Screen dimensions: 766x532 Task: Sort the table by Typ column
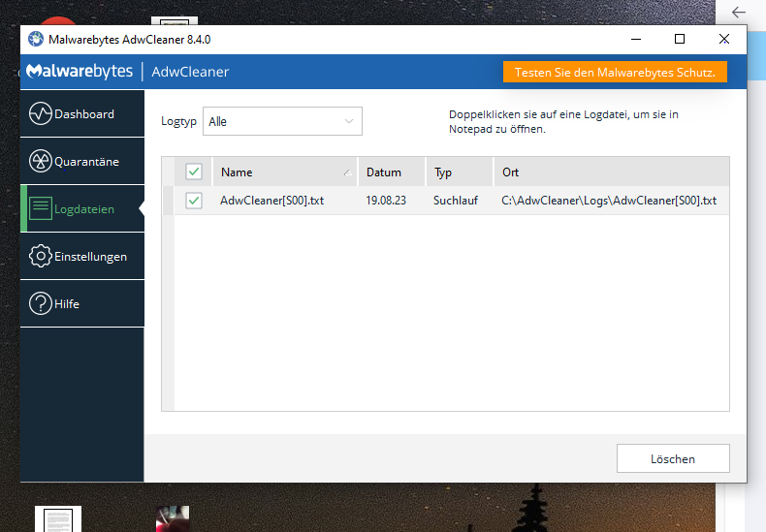coord(460,172)
